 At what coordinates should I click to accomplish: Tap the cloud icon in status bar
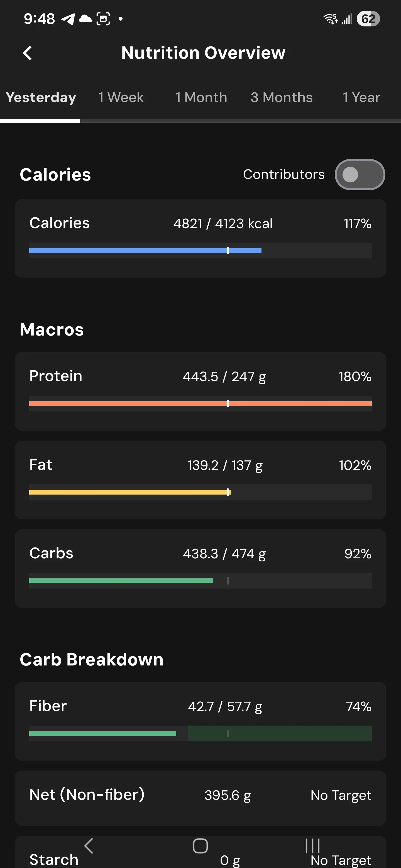coord(85,19)
